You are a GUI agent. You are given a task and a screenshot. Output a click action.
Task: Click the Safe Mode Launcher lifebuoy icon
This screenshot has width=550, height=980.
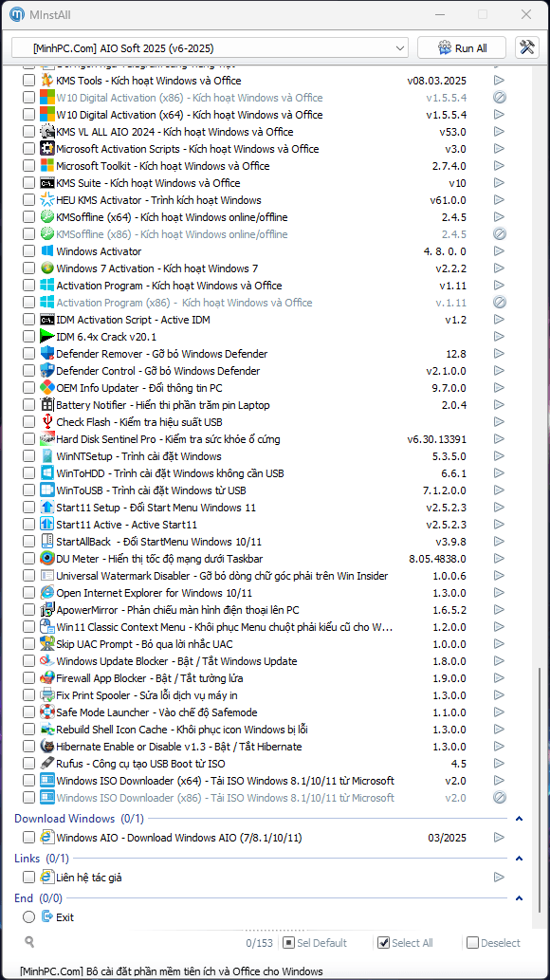pos(46,712)
